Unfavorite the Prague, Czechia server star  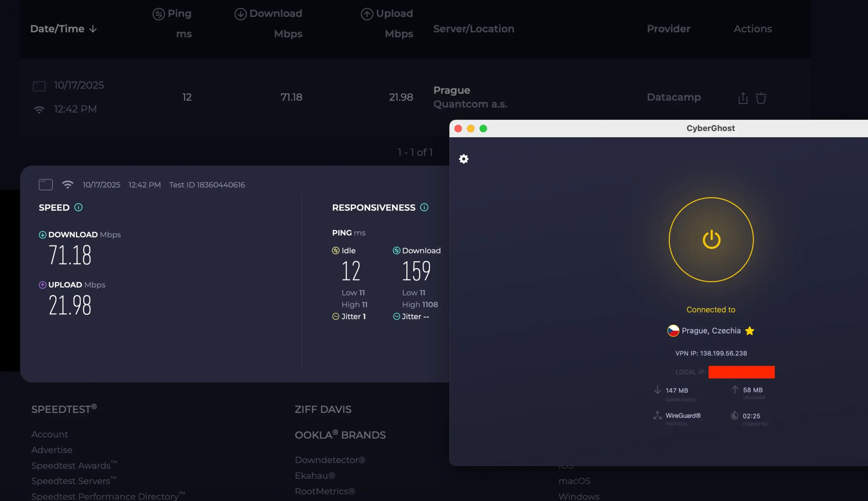[x=750, y=331]
